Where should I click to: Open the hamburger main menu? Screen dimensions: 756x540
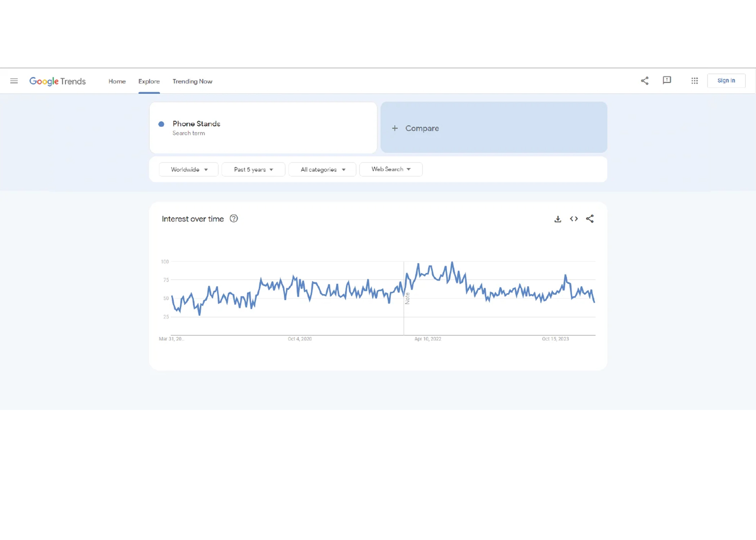click(14, 81)
